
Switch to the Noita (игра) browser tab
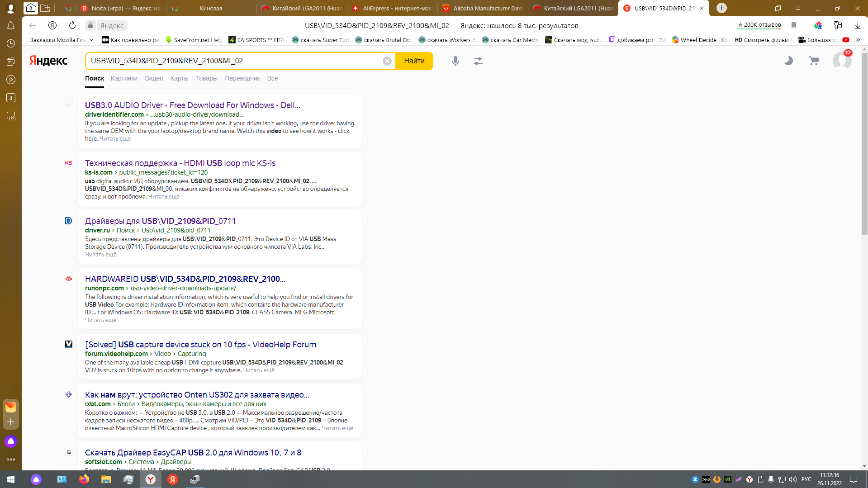pyautogui.click(x=121, y=8)
